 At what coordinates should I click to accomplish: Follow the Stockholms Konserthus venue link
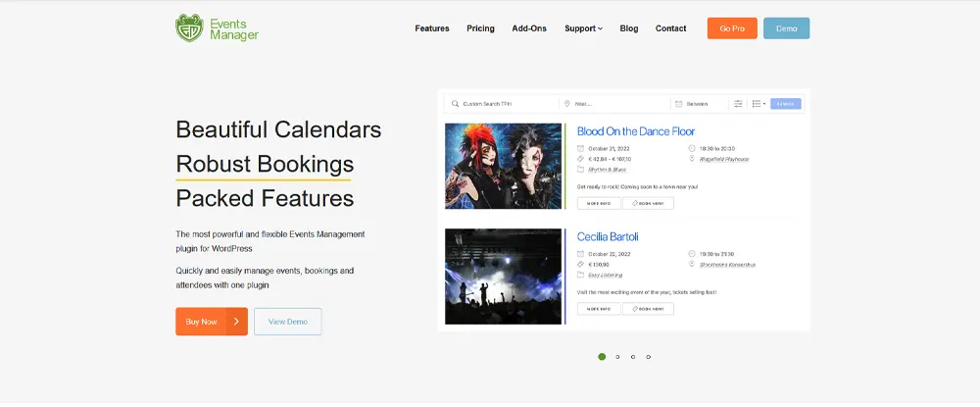pos(727,265)
